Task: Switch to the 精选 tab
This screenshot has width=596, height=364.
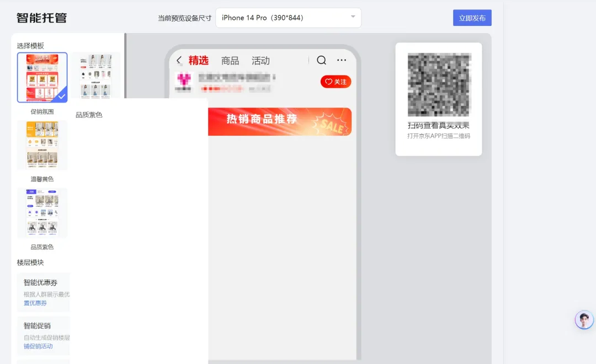Action: point(199,61)
